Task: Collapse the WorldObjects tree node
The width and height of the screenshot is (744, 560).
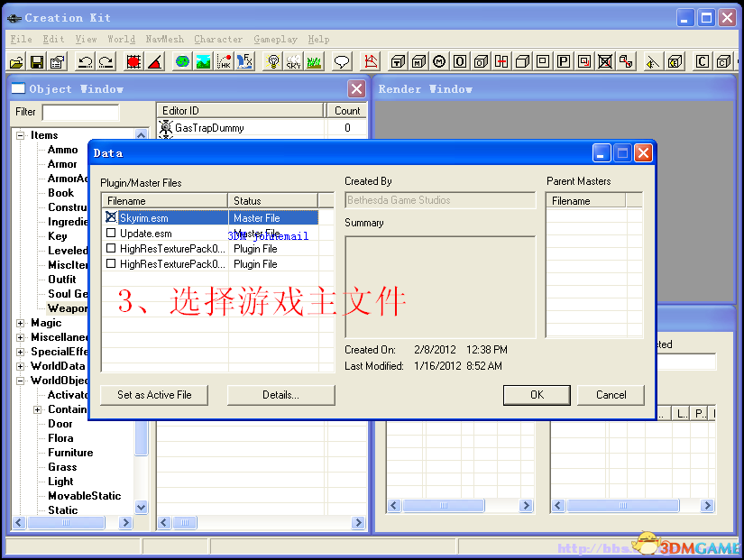Action: pos(20,381)
